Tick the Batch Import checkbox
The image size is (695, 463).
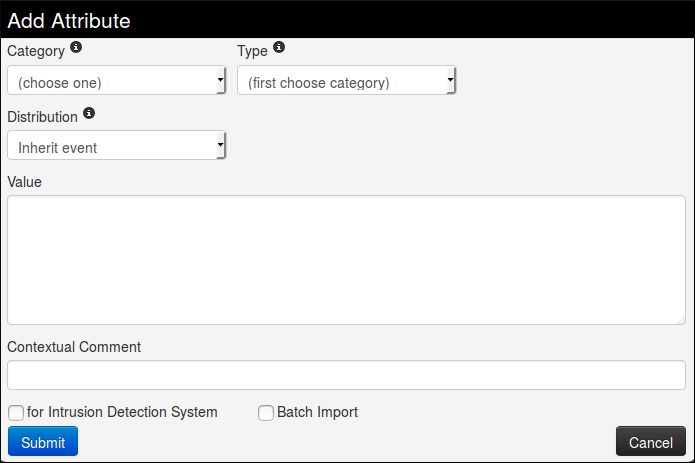coord(266,413)
